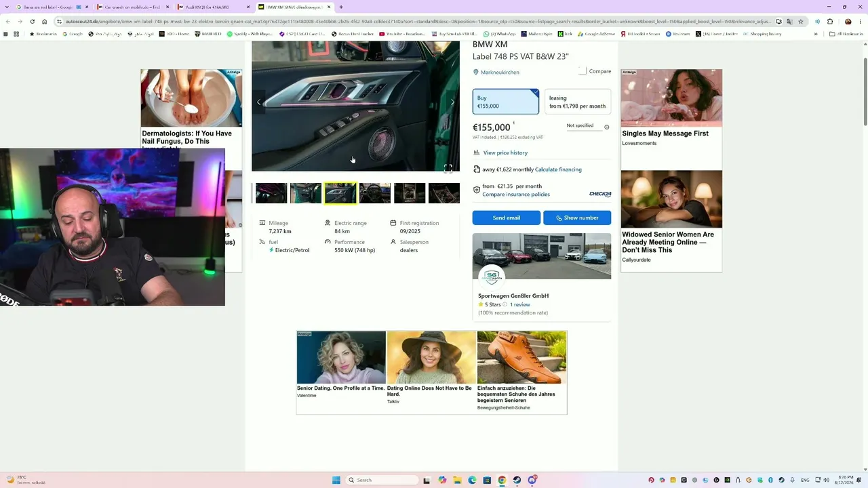The image size is (868, 488).
Task: Click the taskbar Search box
Action: coord(381,480)
